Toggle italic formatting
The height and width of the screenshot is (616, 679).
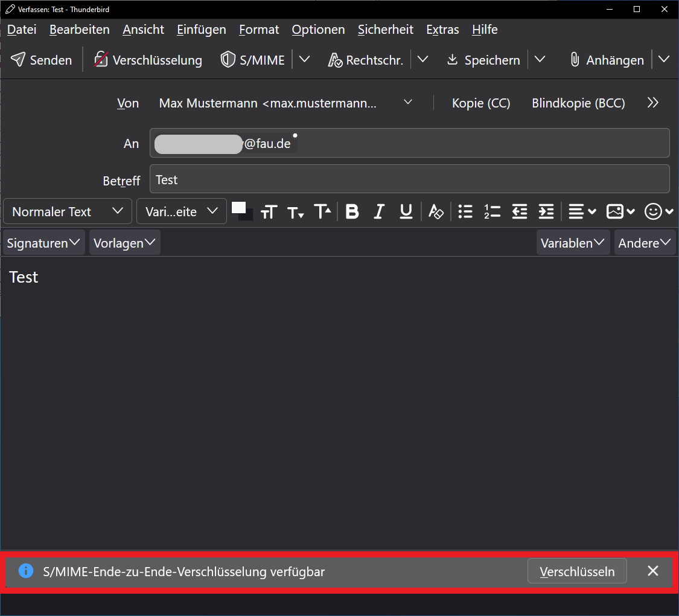coord(379,211)
